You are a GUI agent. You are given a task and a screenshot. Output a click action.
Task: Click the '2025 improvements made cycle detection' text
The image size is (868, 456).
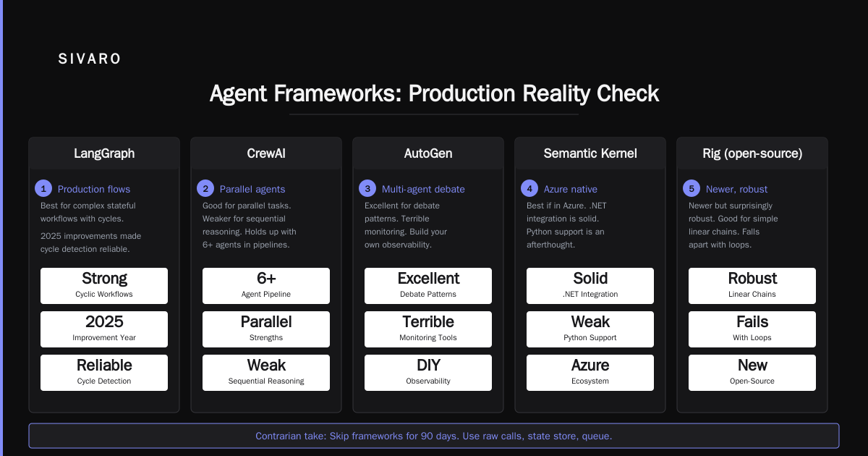pos(91,242)
